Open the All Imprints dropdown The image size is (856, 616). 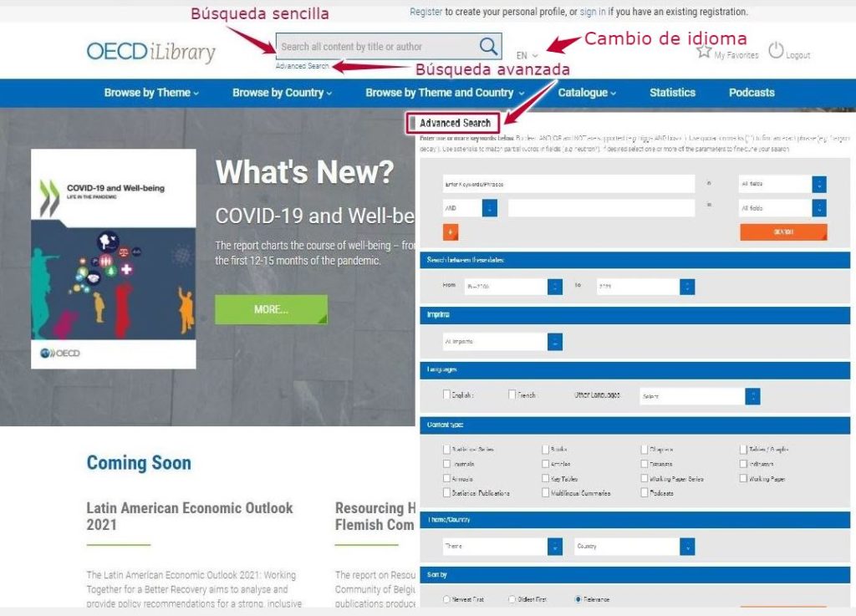tap(502, 342)
